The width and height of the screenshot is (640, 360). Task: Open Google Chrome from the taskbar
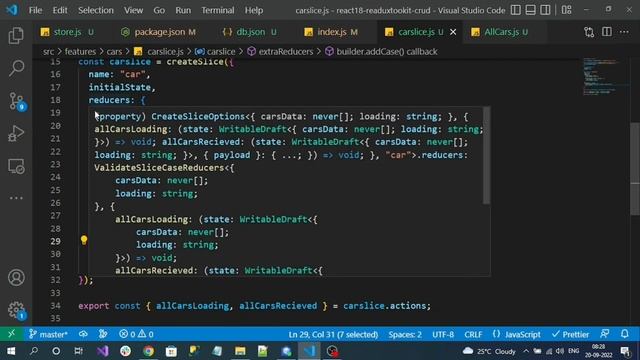[148, 351]
